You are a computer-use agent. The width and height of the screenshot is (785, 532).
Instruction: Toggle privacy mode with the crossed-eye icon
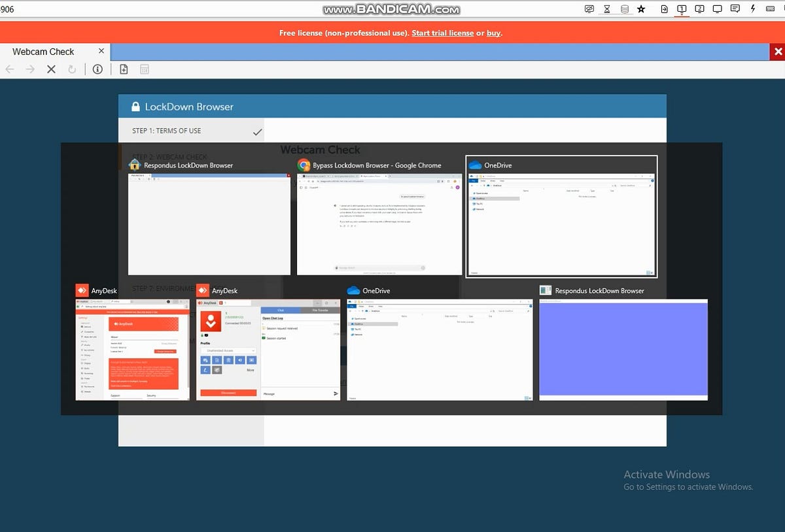point(589,9)
